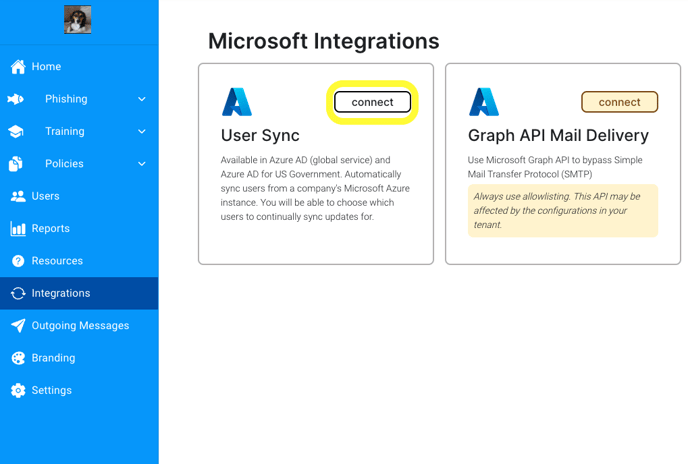The image size is (688, 464).
Task: Open Resources in the sidebar
Action: (x=79, y=261)
